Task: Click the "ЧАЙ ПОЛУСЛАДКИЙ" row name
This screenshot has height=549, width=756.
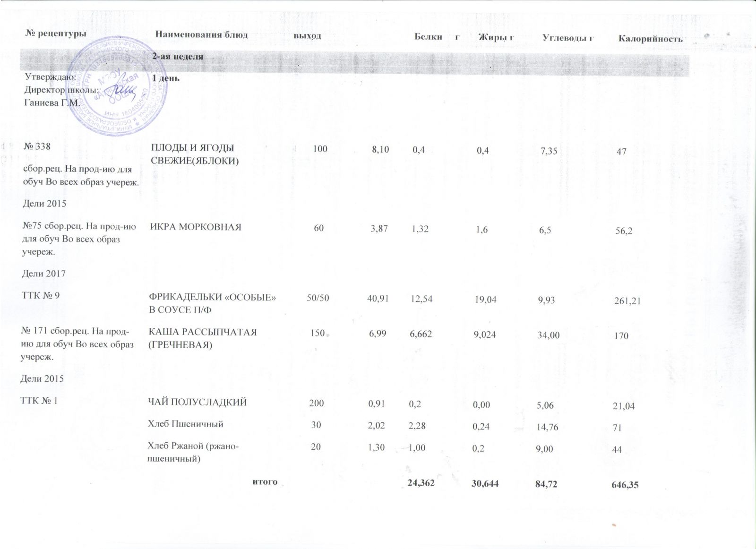Action: point(198,403)
